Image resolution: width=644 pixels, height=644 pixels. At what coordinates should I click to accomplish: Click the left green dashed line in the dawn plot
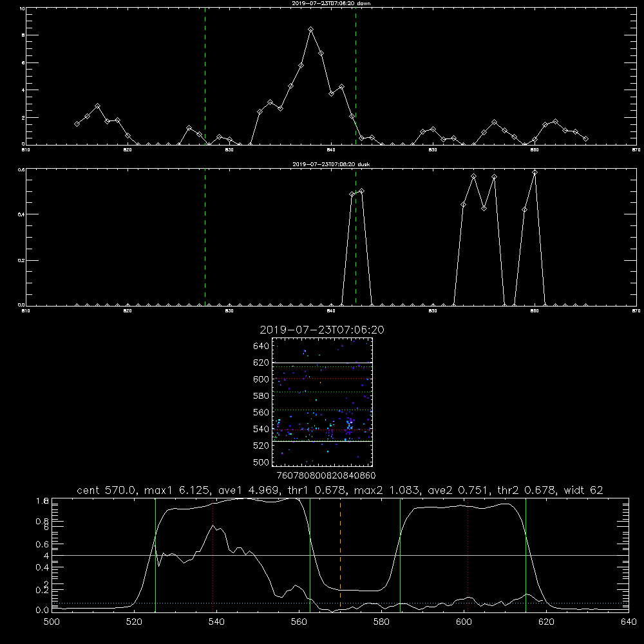pyautogui.click(x=205, y=77)
